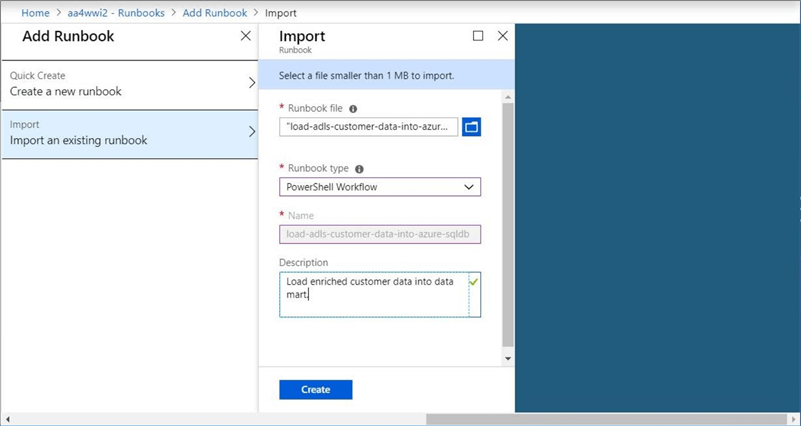The height and width of the screenshot is (426, 801).
Task: Click the scroll down arrow in Import pane
Action: click(507, 358)
